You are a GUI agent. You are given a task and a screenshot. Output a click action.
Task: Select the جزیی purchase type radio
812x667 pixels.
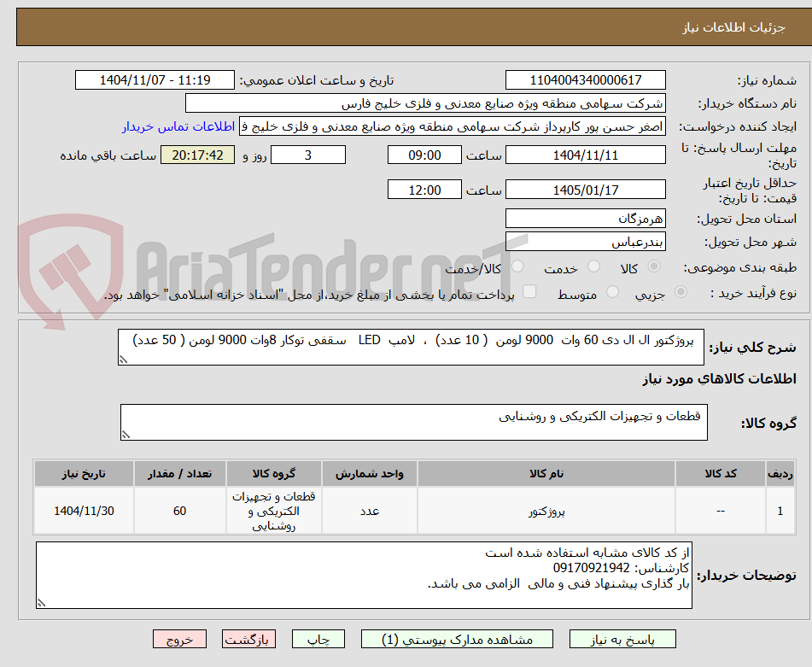pyautogui.click(x=681, y=292)
